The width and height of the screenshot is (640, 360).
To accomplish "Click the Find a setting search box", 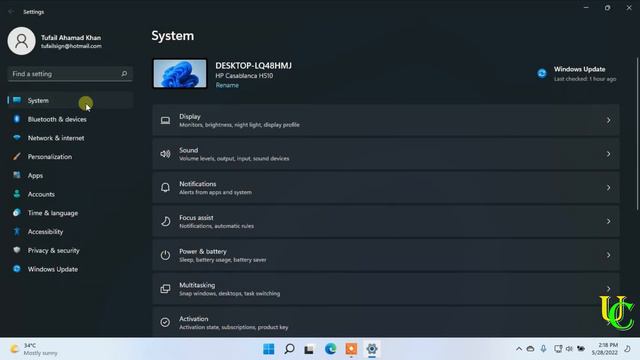I will click(x=70, y=74).
